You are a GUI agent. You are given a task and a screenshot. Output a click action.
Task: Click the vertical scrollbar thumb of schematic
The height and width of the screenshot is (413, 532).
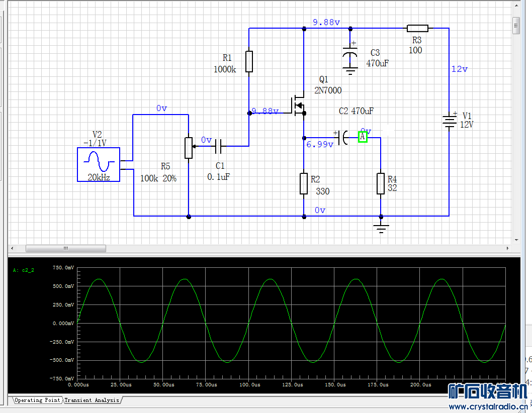click(x=516, y=25)
